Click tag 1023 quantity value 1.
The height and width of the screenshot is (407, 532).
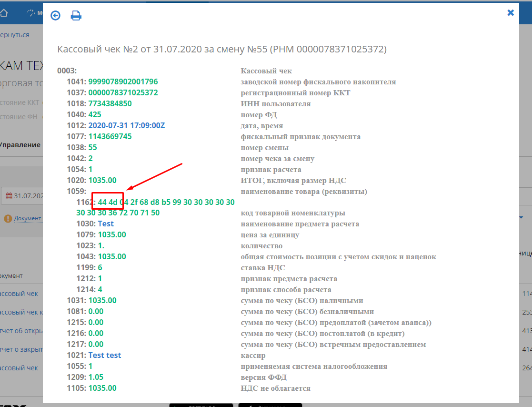click(101, 245)
